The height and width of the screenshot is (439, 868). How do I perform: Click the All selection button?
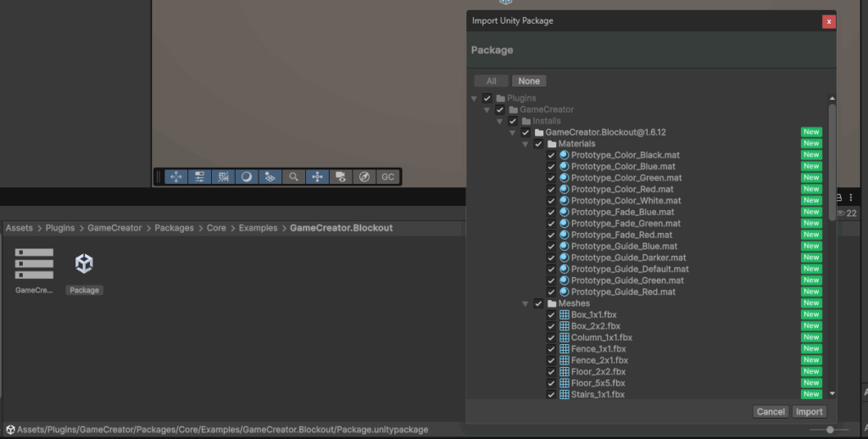(491, 81)
